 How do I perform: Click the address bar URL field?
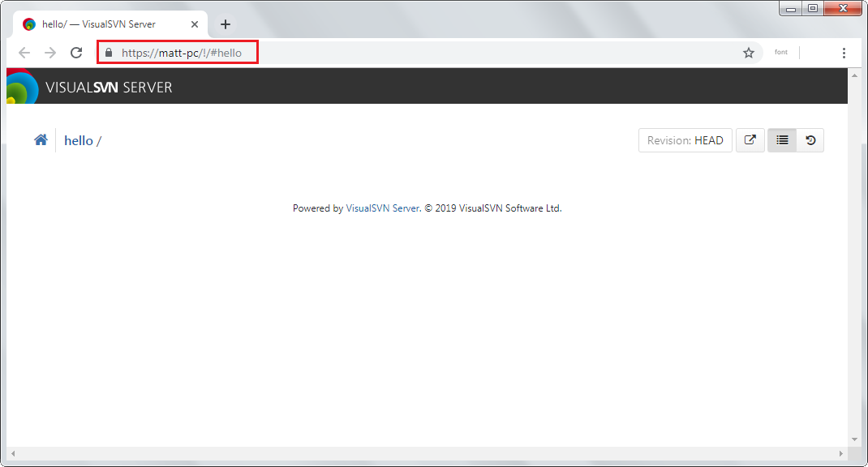(x=406, y=53)
